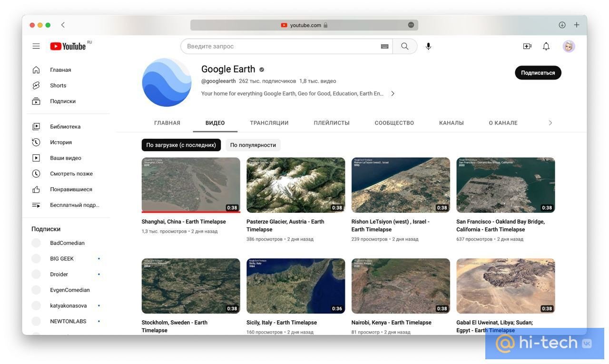This screenshot has width=609, height=364.
Task: Switch to КАНАЛЫ tab
Action: [452, 123]
